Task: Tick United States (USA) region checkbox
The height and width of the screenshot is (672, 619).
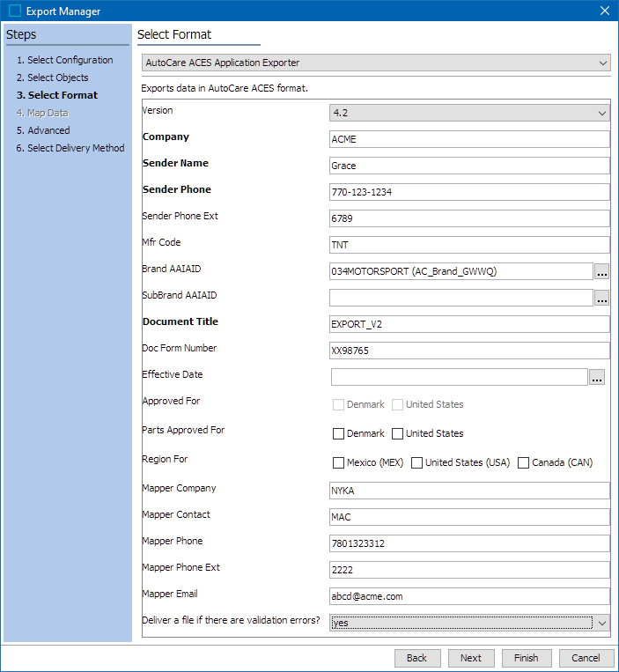Action: click(x=416, y=463)
